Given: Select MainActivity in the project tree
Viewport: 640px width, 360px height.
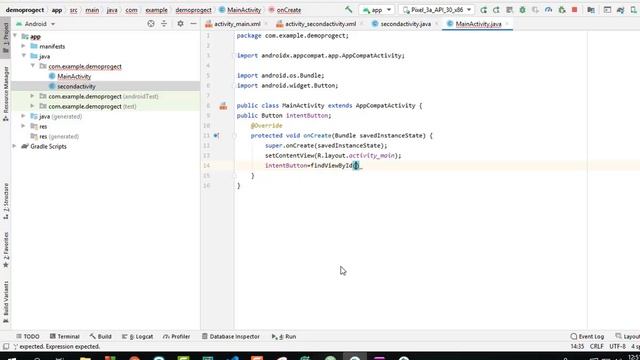Looking at the screenshot, I should (x=74, y=76).
